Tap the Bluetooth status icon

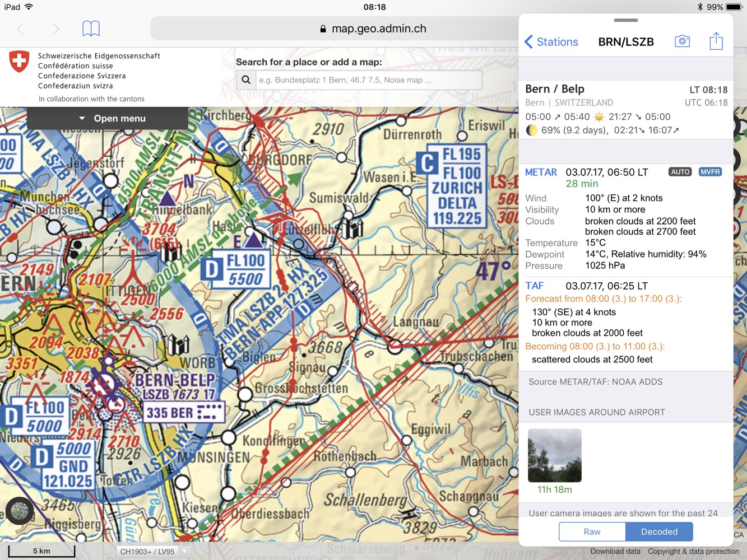(x=700, y=7)
